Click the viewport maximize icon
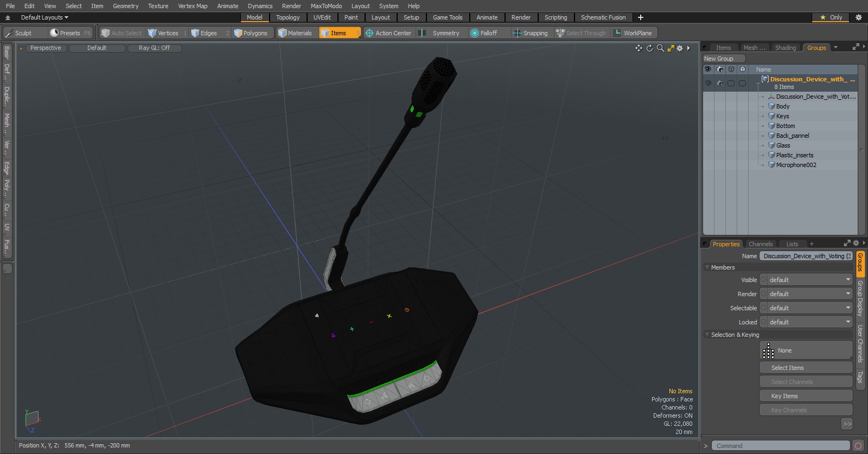Screen dimensions: 868x454 coord(671,48)
